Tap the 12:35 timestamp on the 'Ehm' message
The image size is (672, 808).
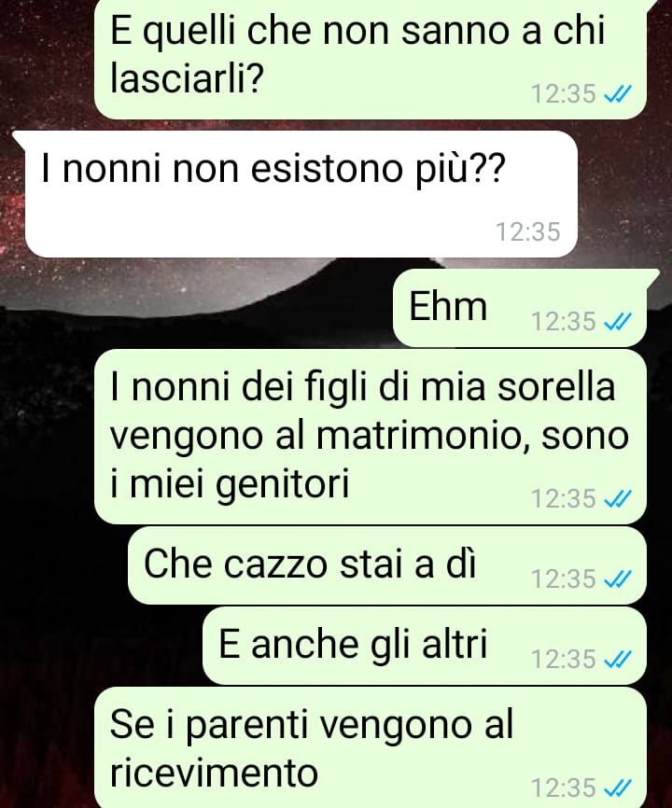563,322
